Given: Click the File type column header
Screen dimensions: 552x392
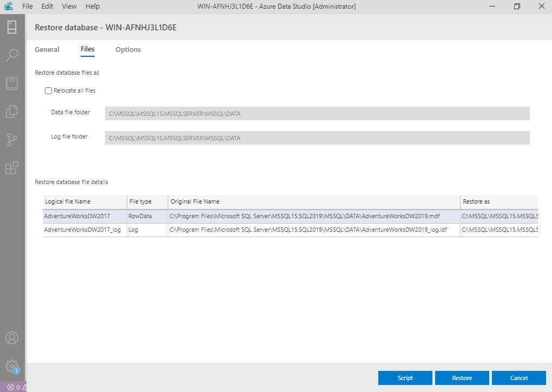Looking at the screenshot, I should (147, 202).
